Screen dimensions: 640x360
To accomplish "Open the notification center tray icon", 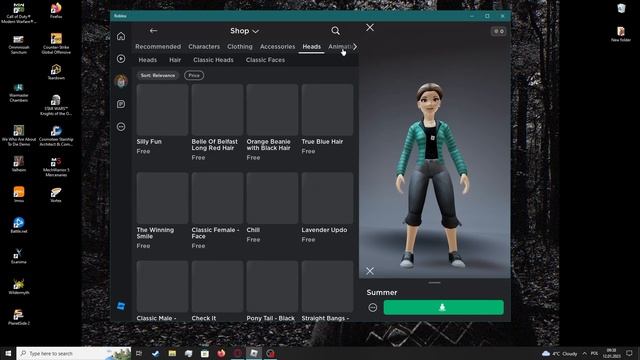I will point(629,353).
